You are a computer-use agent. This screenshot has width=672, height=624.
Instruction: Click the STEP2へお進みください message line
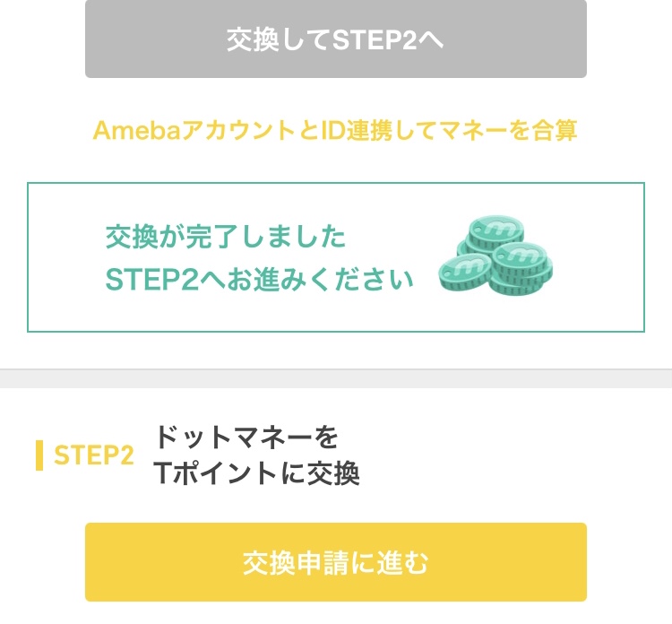[259, 279]
